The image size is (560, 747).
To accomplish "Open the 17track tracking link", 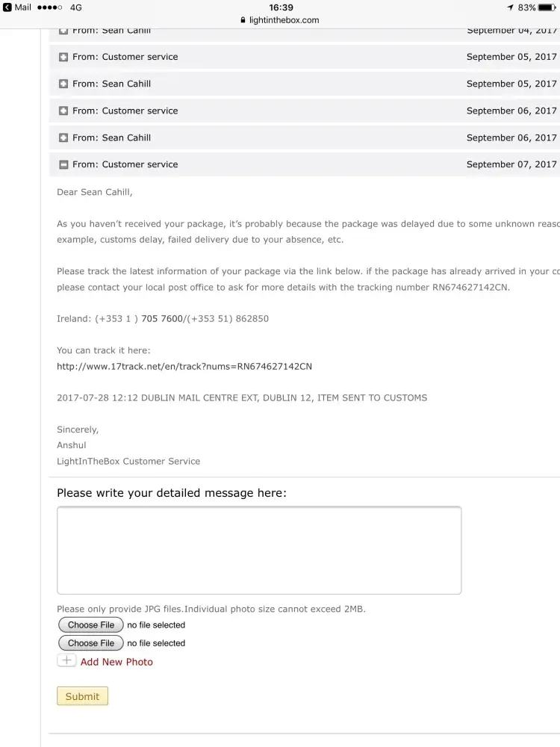I will 184,366.
